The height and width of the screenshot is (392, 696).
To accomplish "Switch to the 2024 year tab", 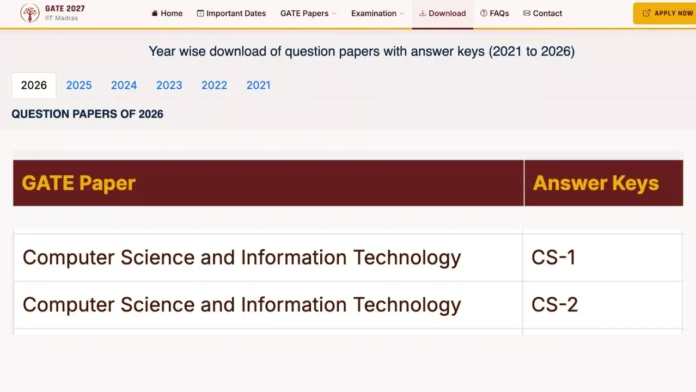I will pyautogui.click(x=124, y=85).
